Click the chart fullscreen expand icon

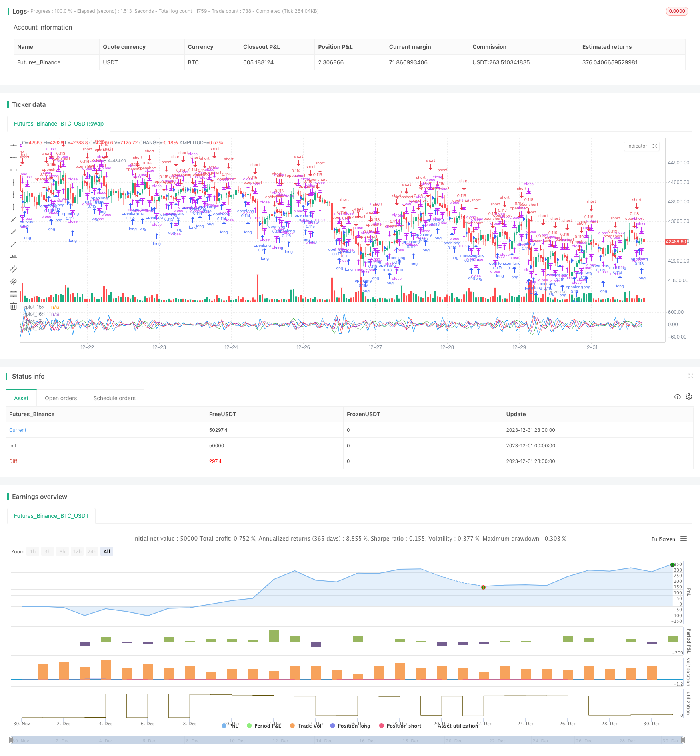[x=655, y=146]
